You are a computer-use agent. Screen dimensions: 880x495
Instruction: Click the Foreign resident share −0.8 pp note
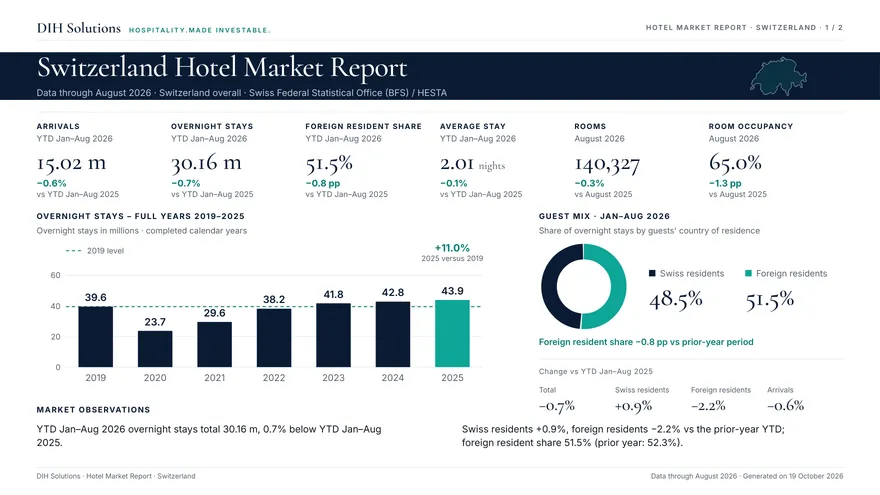[646, 342]
